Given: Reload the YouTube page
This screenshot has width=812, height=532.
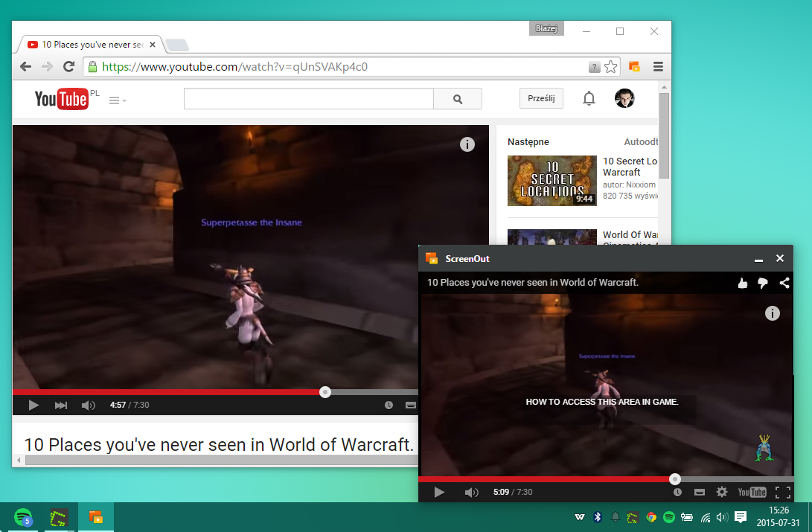Looking at the screenshot, I should tap(69, 66).
